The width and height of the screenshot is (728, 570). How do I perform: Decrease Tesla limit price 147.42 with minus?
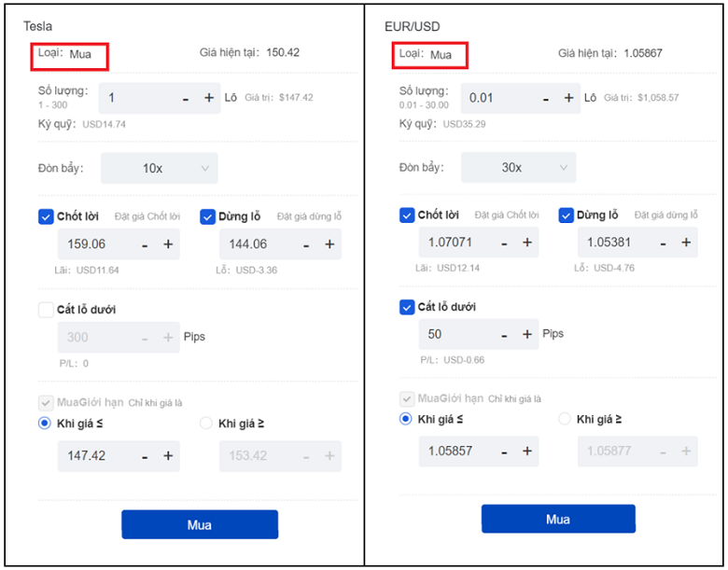click(145, 456)
